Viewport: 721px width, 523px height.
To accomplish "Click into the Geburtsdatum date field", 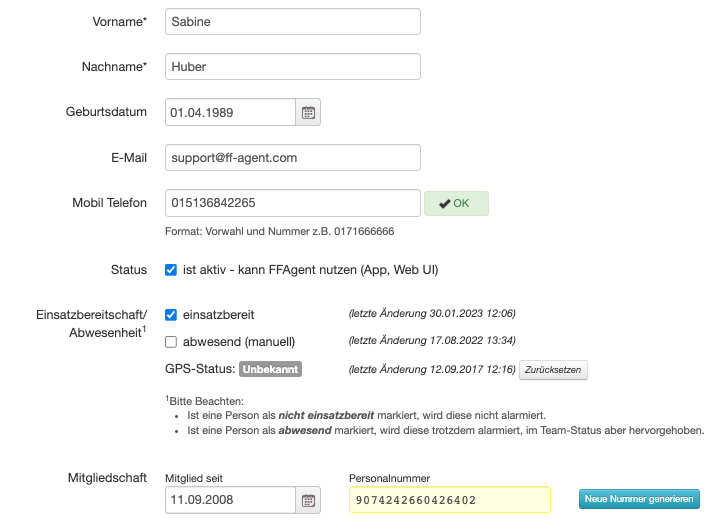I will (x=230, y=112).
